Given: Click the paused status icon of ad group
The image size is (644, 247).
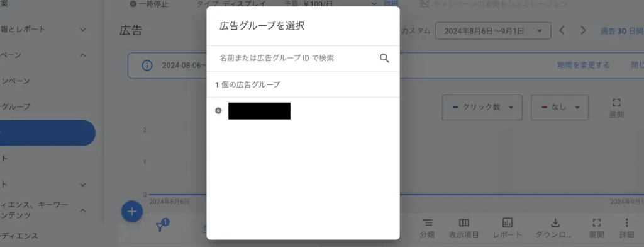Looking at the screenshot, I should (x=218, y=110).
